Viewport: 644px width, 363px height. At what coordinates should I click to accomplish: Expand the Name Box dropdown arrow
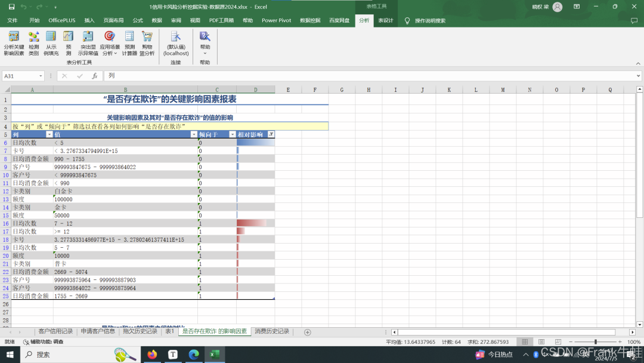coord(41,76)
